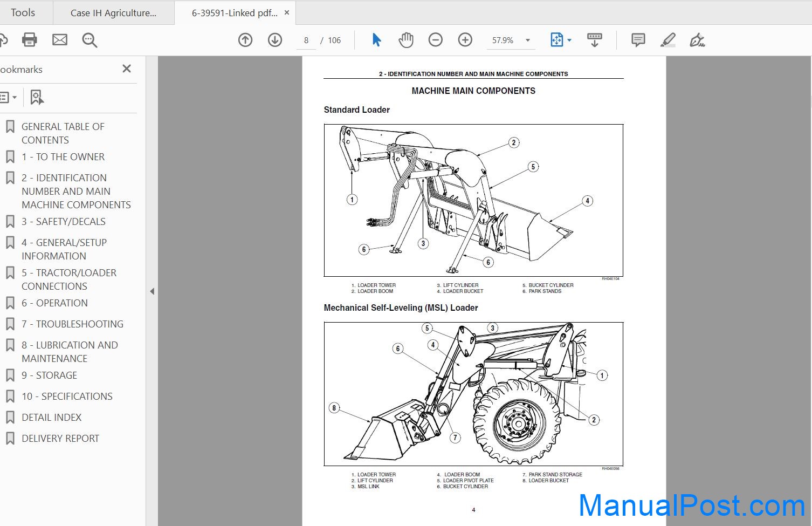Open bookmark 3 - Safety/Decals

pos(64,222)
